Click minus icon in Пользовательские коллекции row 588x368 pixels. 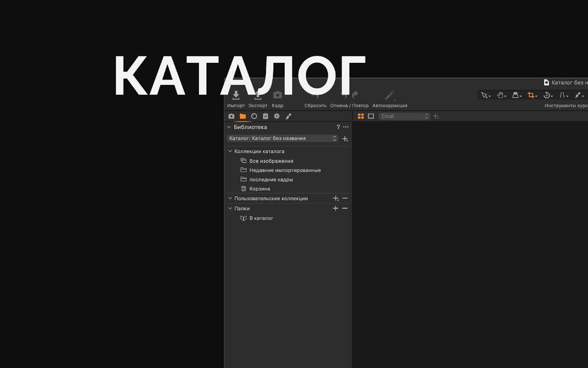[x=345, y=199]
